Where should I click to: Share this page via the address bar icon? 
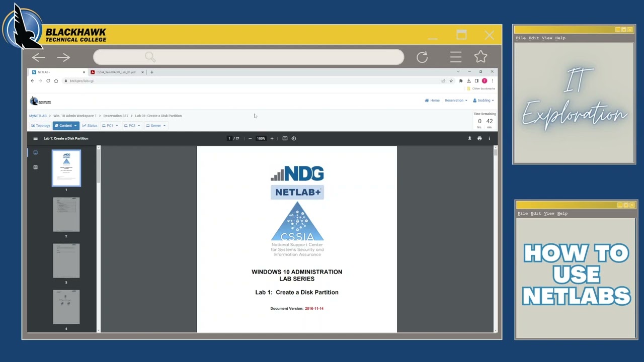(x=443, y=81)
